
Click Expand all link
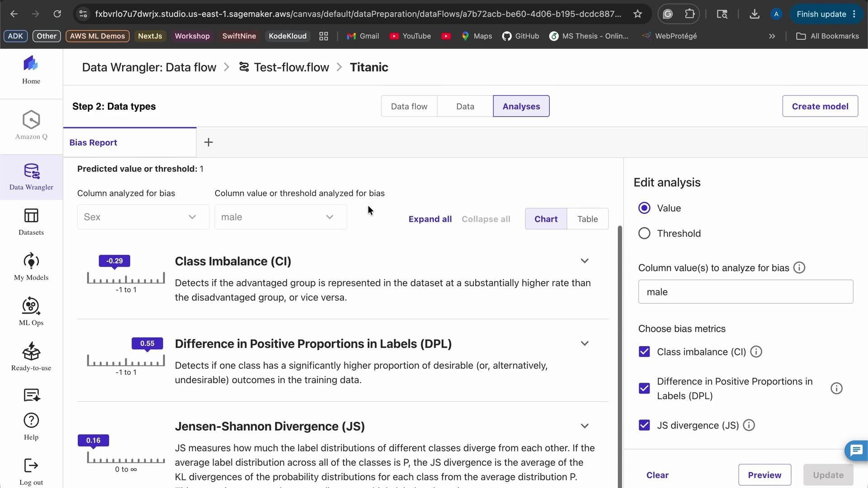click(430, 219)
